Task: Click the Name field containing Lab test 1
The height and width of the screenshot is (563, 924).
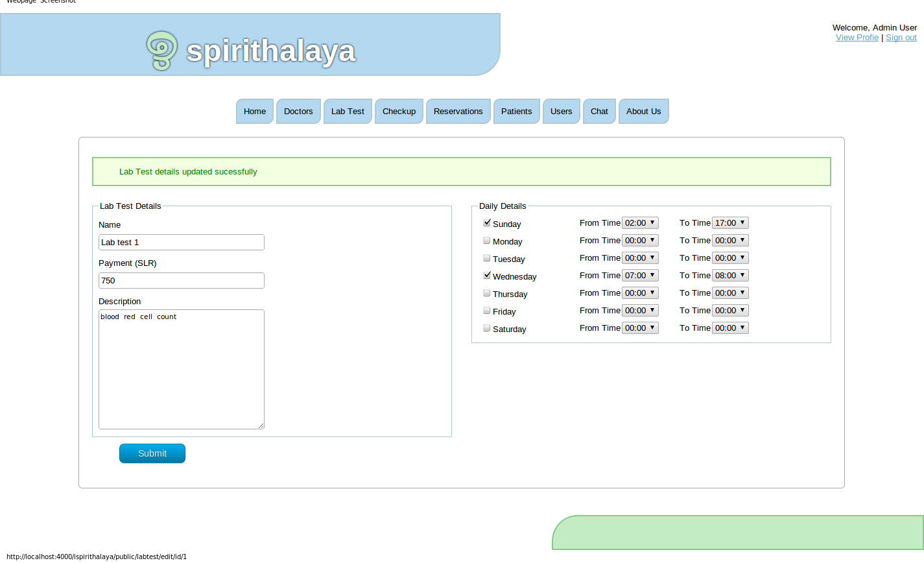Action: 181,242
